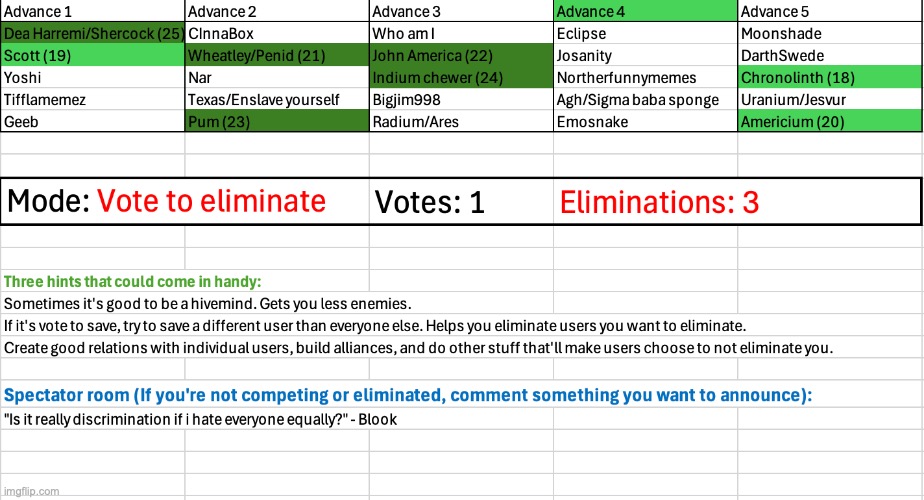Screen dimensions: 924x500
Task: Select the John America (22) cell
Action: 461,56
